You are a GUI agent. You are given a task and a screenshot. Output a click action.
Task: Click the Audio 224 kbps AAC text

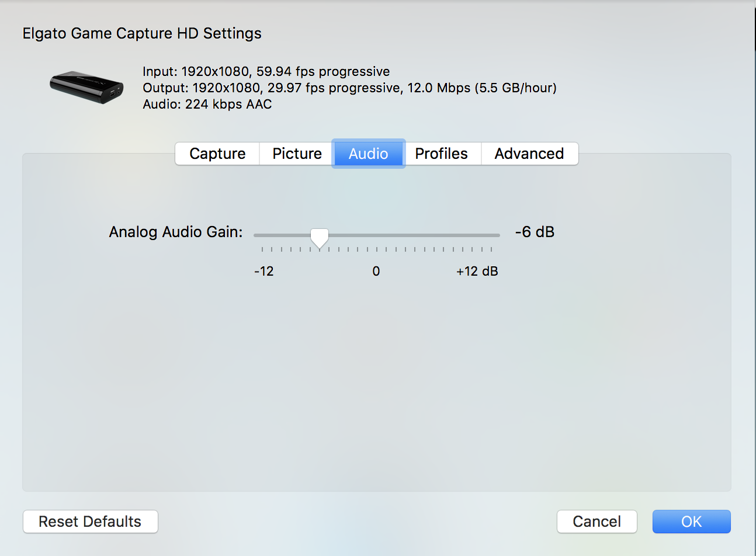point(207,104)
